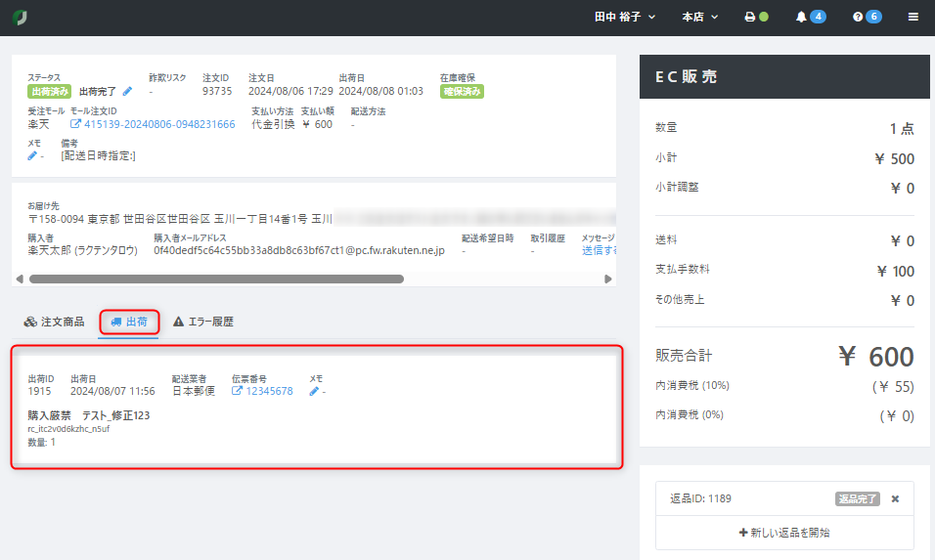The height and width of the screenshot is (560, 935).
Task: Click carrier 日本郵便
Action: (194, 391)
